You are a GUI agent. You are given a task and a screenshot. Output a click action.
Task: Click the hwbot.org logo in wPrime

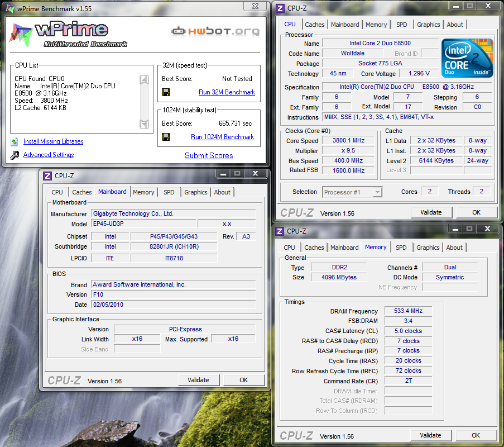(215, 31)
